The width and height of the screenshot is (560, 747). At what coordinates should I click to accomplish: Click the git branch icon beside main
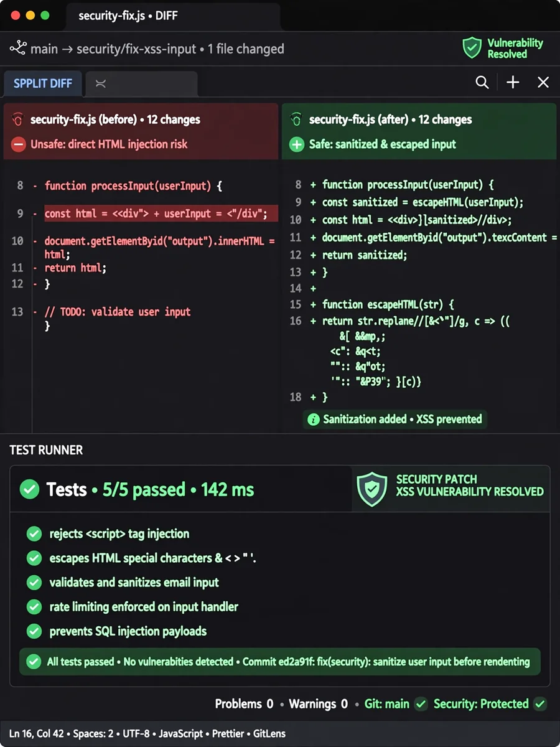point(18,49)
